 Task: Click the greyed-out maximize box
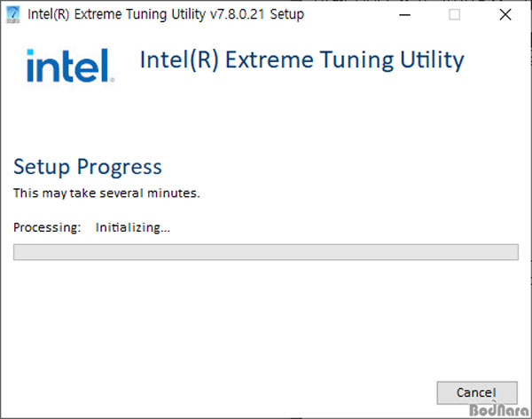coord(454,14)
